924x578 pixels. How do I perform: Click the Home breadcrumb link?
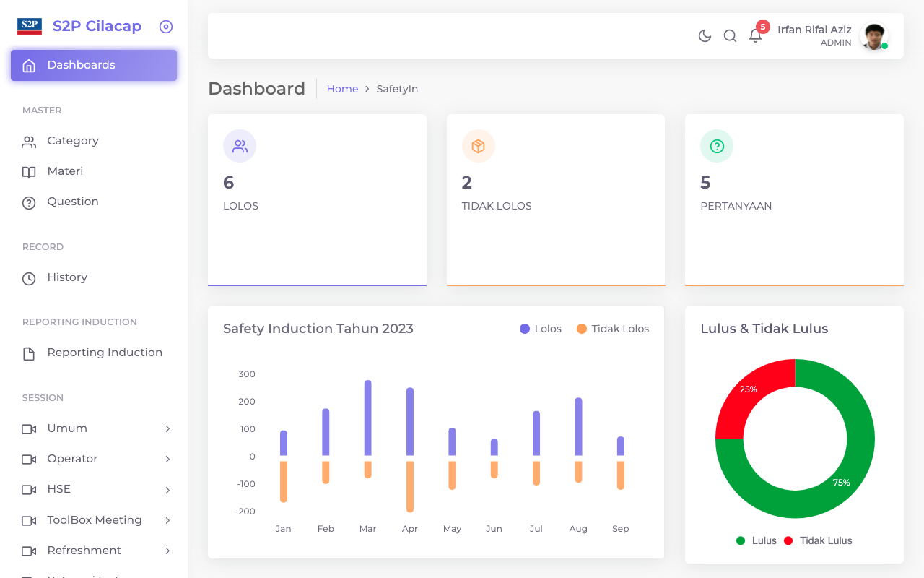pyautogui.click(x=342, y=89)
